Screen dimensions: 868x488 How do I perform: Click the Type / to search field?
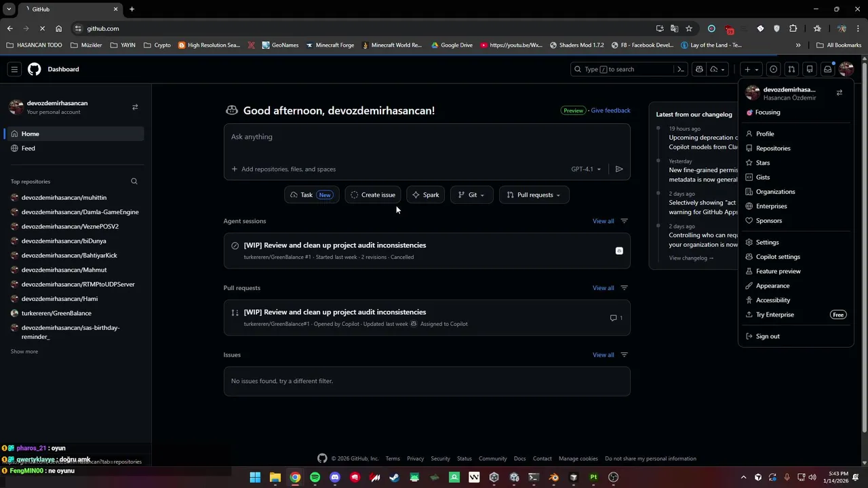[x=629, y=69]
